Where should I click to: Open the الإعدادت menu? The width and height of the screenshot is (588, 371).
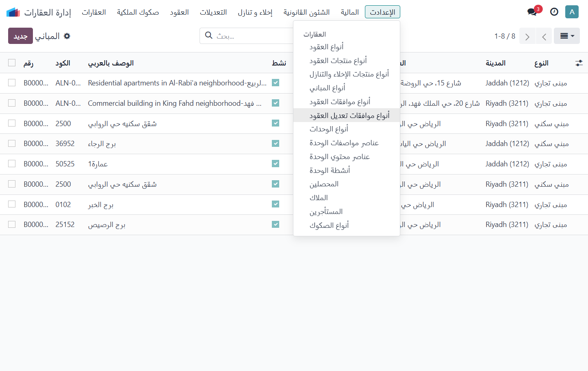point(382,12)
